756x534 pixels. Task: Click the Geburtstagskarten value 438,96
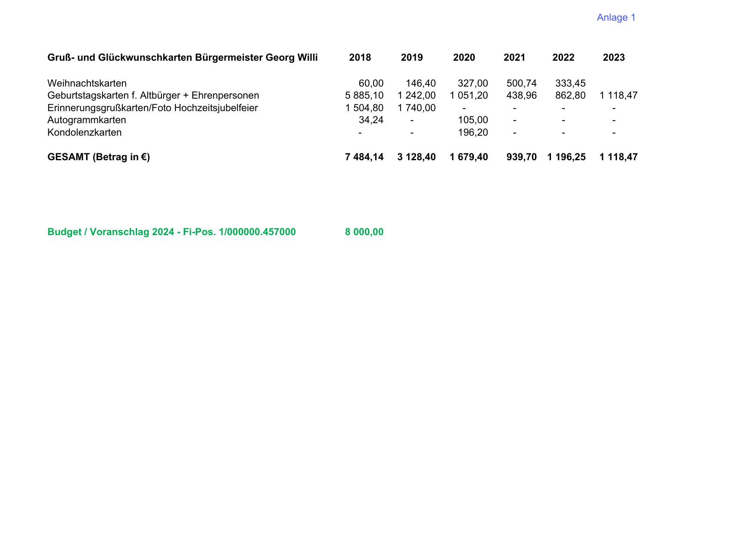click(522, 96)
